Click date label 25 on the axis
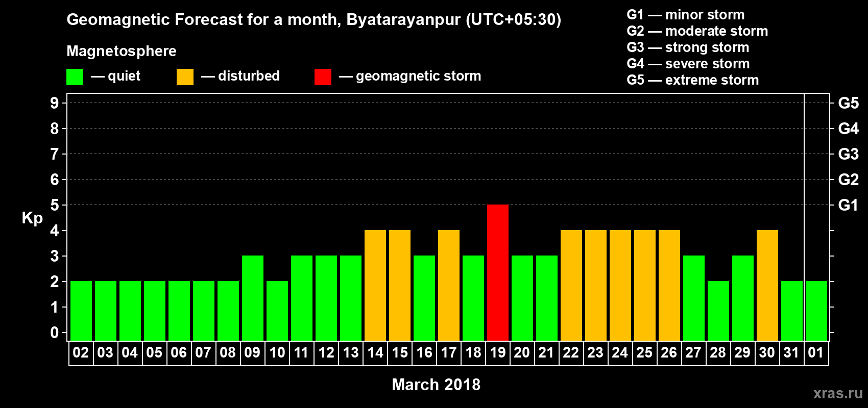Image resolution: width=868 pixels, height=408 pixels. click(645, 353)
